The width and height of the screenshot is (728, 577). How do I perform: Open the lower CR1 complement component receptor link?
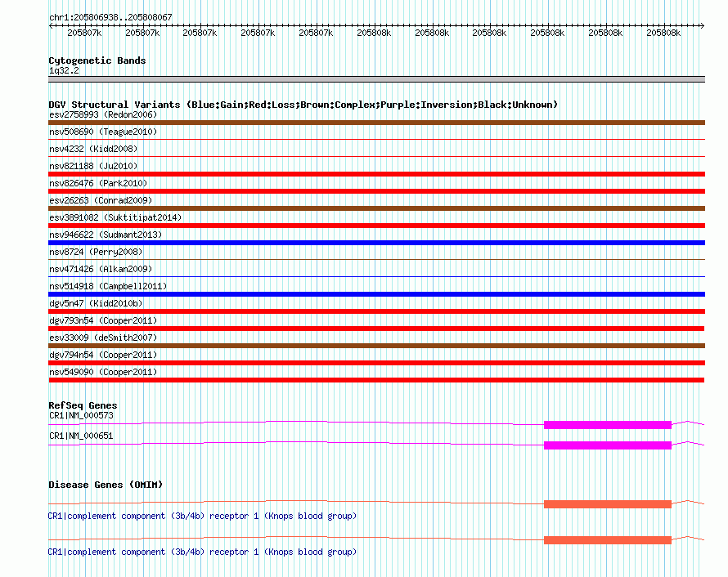pos(202,552)
